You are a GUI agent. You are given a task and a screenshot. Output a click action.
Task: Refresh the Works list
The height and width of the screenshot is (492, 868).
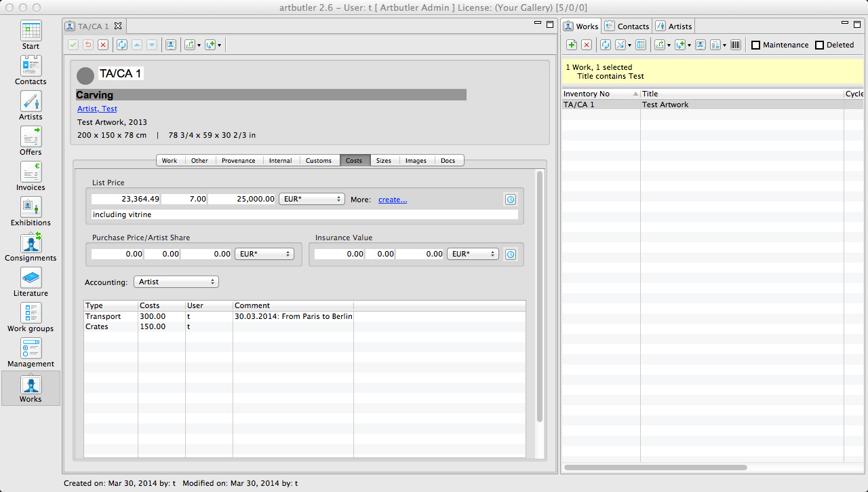tap(606, 45)
